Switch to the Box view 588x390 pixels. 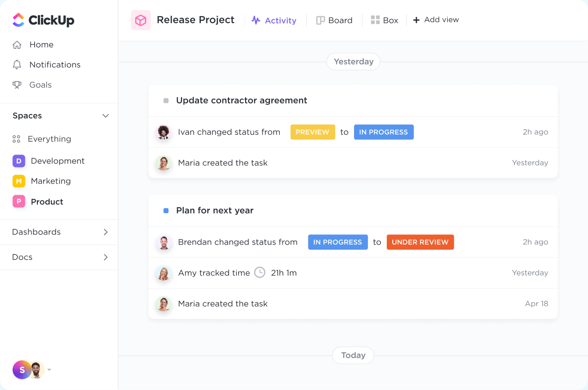coord(384,20)
